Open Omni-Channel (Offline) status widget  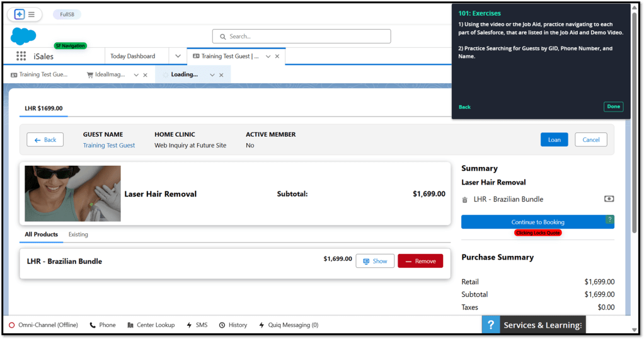(x=43, y=325)
